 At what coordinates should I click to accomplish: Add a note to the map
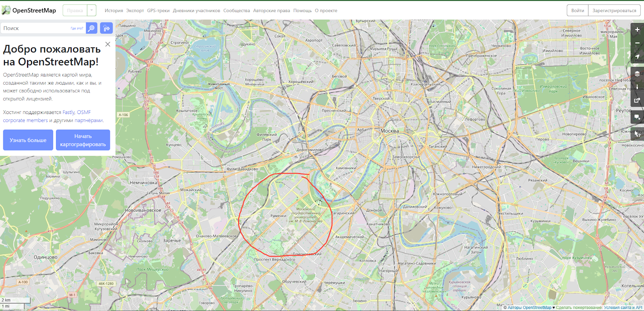point(637,117)
